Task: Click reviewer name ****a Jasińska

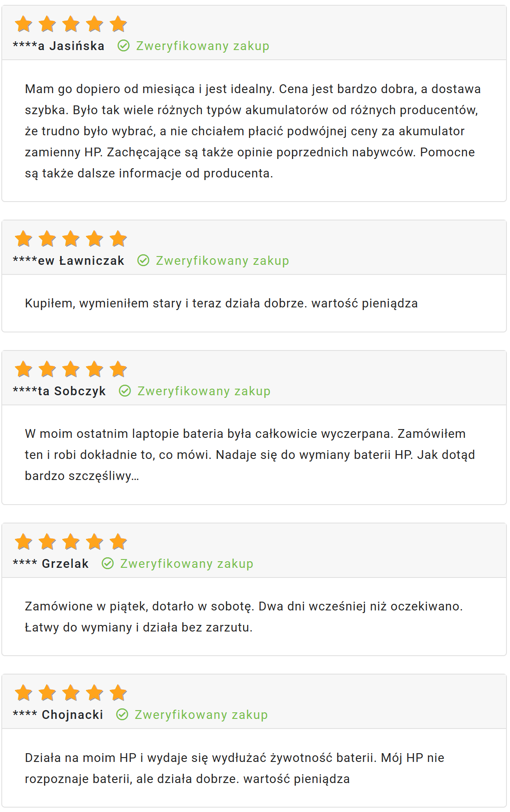Action: click(59, 46)
